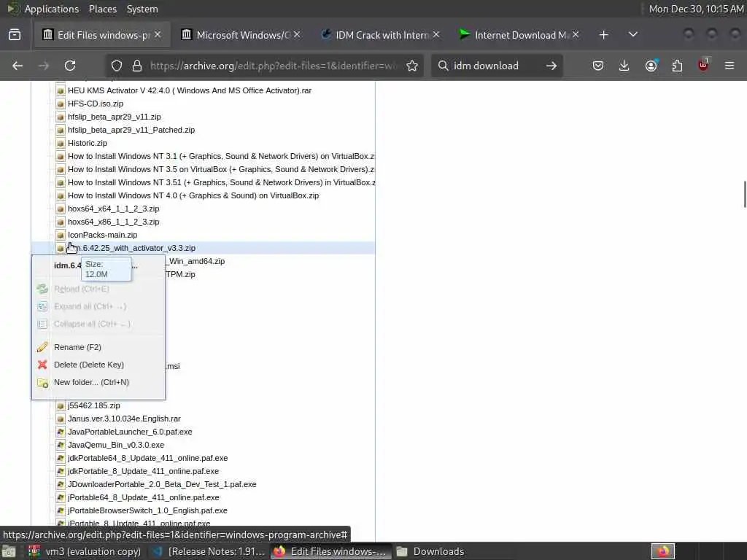Close the Microsoft Windows/C tab
The width and height of the screenshot is (747, 560).
coord(297,35)
